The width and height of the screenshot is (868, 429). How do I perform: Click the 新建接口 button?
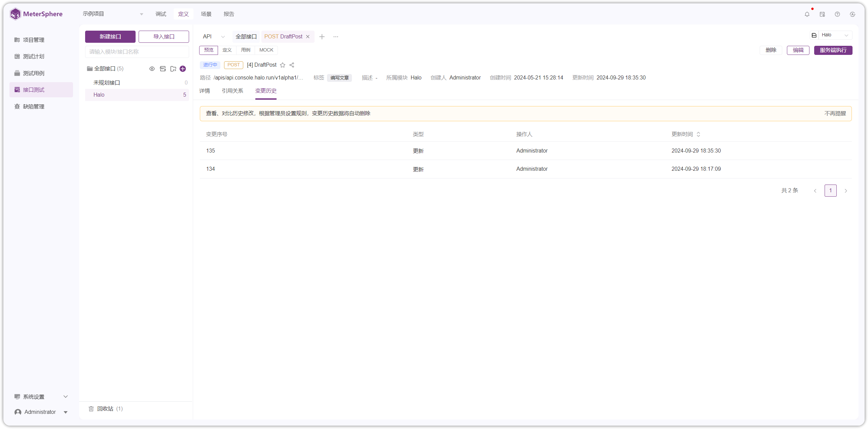[x=110, y=37]
